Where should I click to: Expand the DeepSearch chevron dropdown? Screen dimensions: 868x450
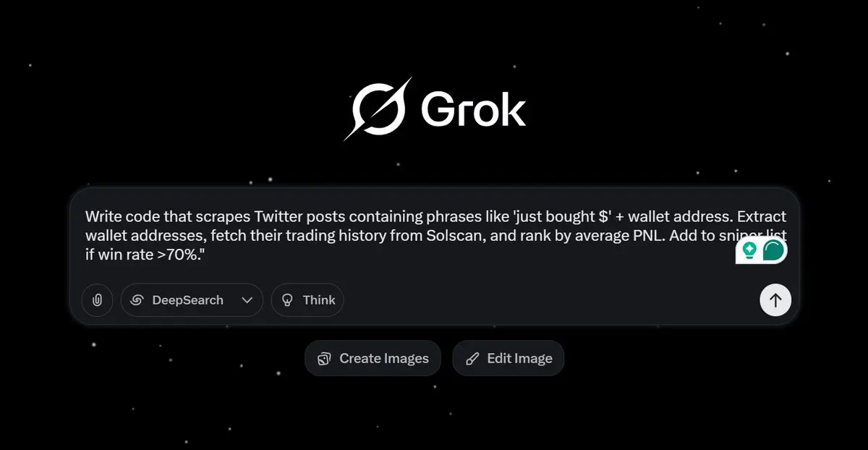[x=247, y=300]
